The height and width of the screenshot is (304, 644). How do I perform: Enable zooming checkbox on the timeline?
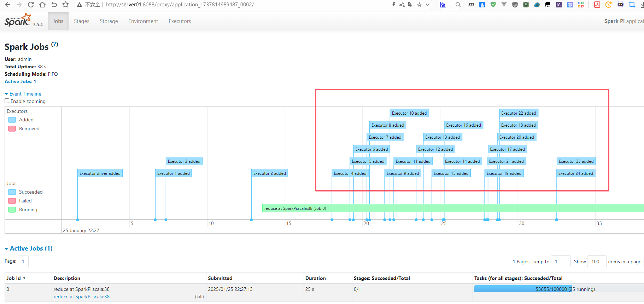(x=7, y=101)
